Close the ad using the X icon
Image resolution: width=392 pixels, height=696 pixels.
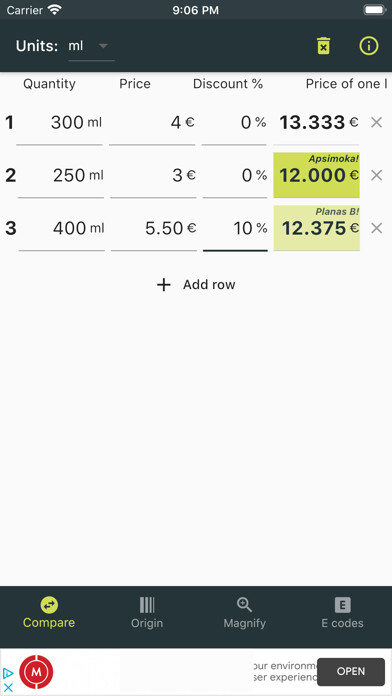coord(8,688)
